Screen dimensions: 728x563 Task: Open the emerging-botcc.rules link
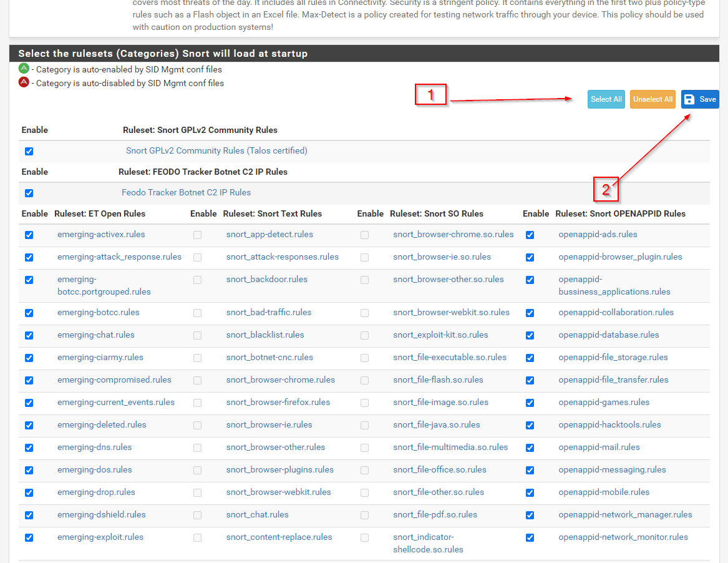98,312
